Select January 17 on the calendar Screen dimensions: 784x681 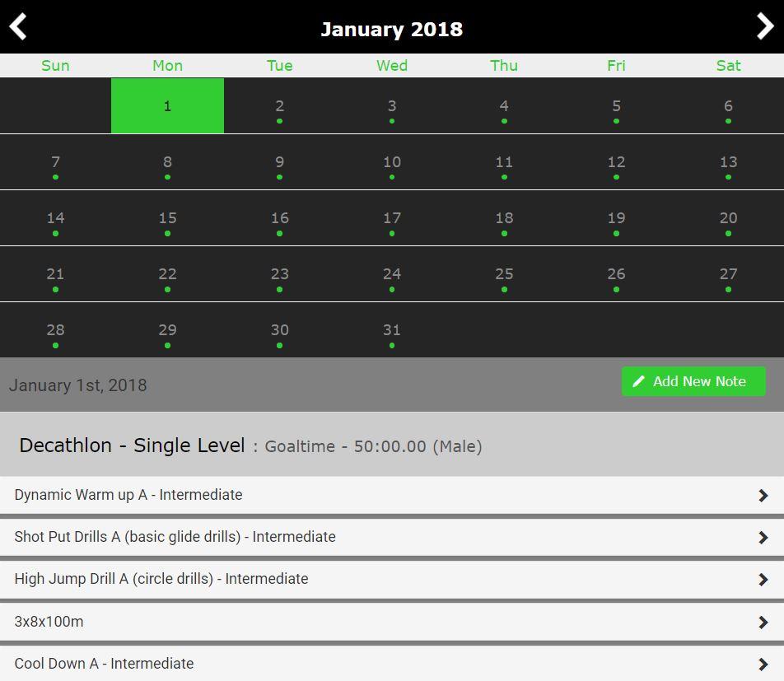(392, 218)
